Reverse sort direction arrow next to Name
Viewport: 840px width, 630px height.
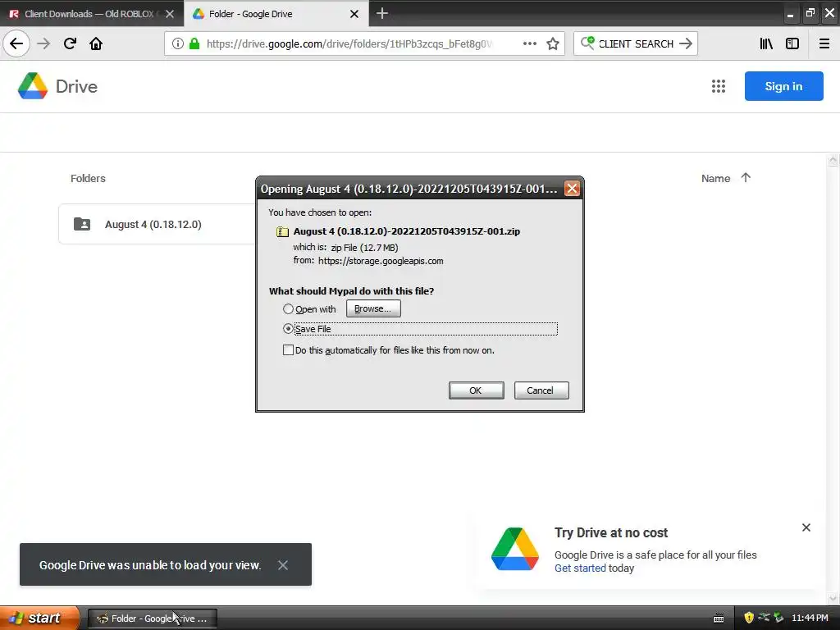click(746, 177)
